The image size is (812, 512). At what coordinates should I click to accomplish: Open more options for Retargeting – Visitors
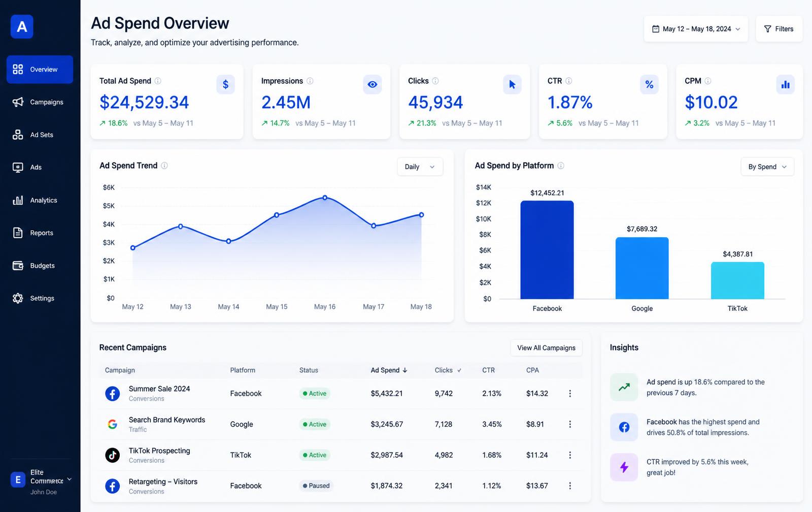pyautogui.click(x=570, y=486)
